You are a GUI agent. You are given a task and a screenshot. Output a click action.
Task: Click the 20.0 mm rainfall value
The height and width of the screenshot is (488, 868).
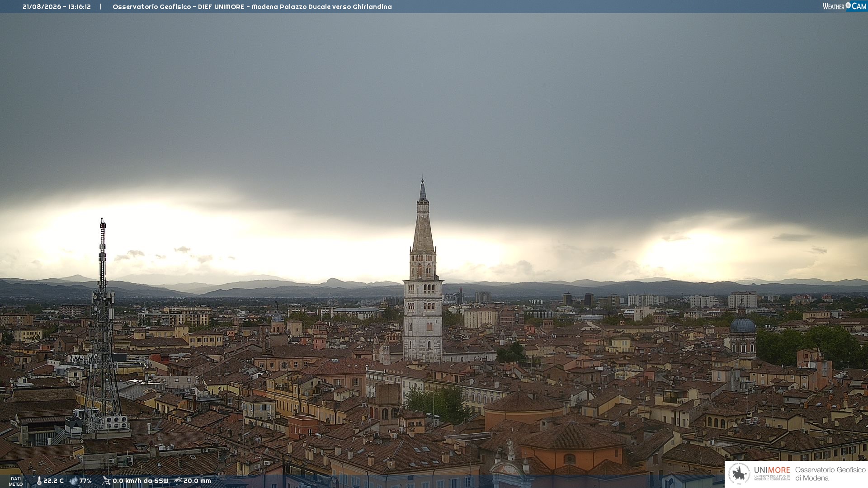click(x=197, y=481)
